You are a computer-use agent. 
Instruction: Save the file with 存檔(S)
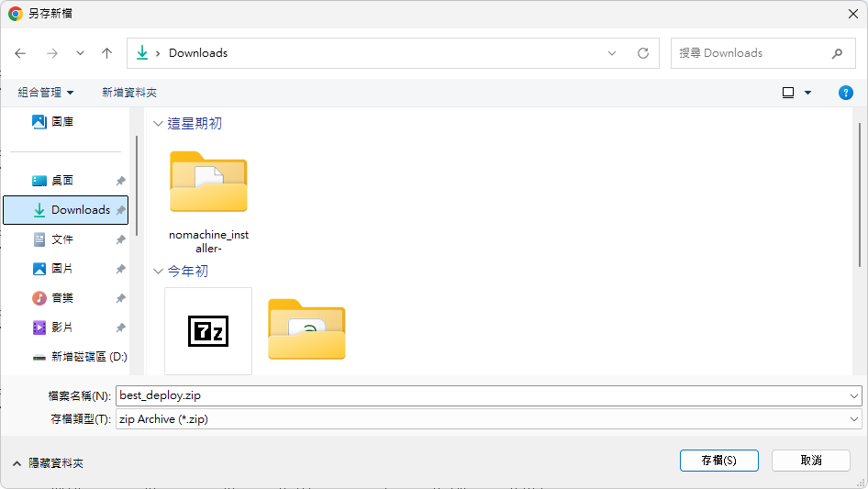719,461
